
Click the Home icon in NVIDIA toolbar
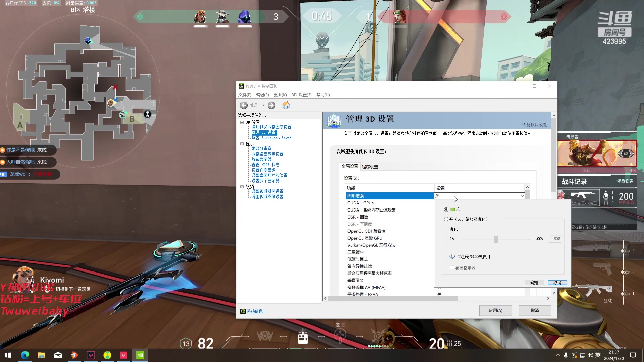286,105
